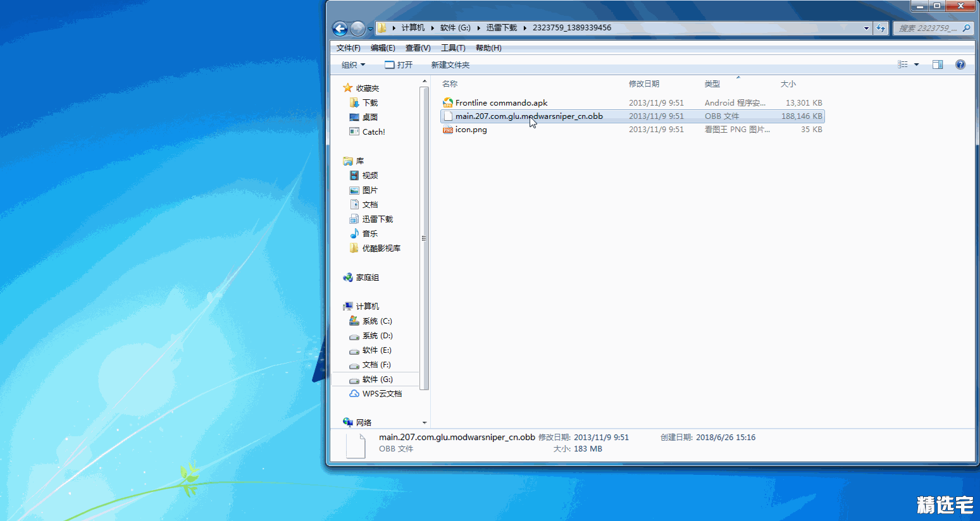Click the navigation pane scroll up arrow
Viewport: 980px width, 521px height.
tap(424, 82)
